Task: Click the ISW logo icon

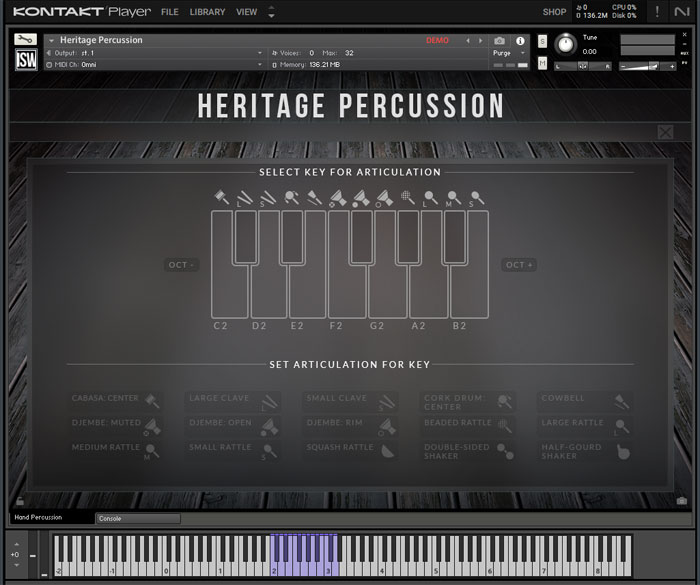Action: (x=26, y=59)
